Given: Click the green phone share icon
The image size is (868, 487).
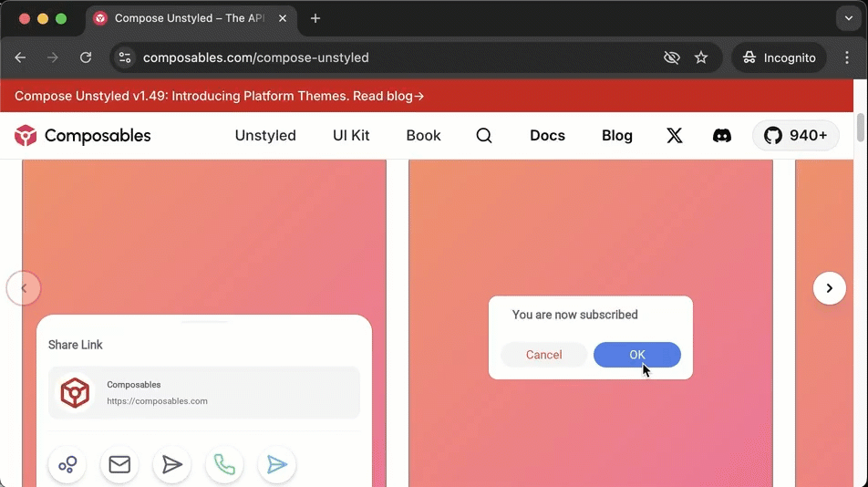Looking at the screenshot, I should click(224, 465).
